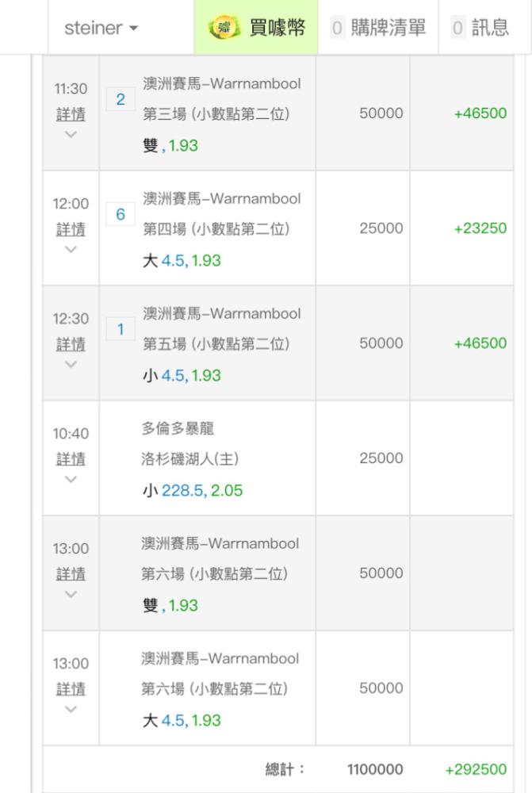Open the 訊息 messages tab

click(x=480, y=27)
